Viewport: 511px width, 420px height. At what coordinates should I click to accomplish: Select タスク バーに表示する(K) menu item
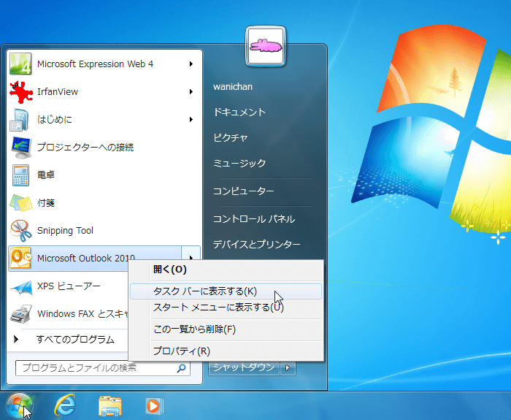pos(226,291)
